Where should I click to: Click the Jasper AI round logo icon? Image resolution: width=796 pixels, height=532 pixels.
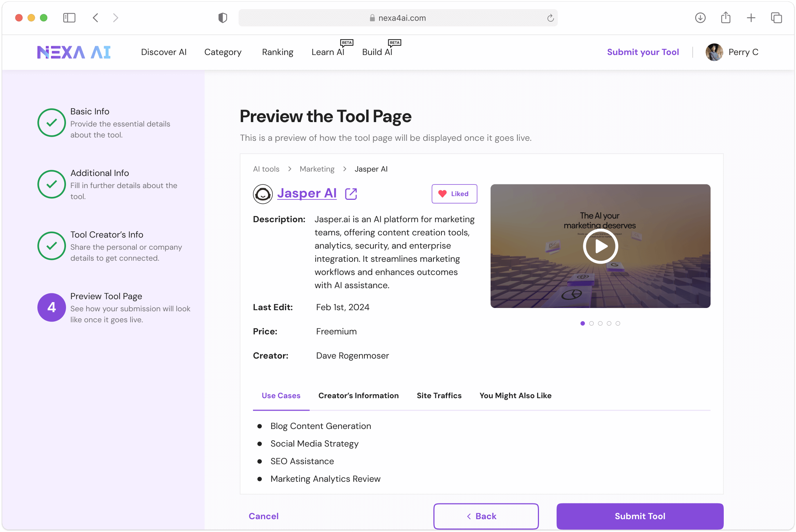263,194
